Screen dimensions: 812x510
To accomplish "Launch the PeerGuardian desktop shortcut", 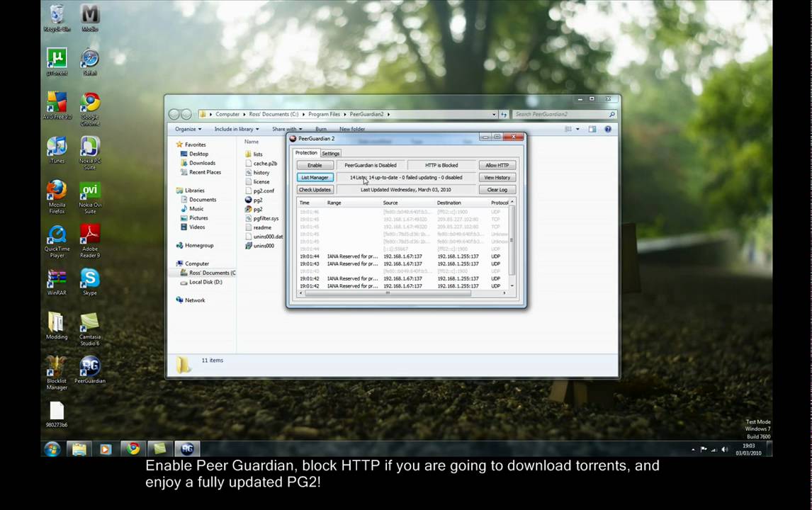I will pos(89,370).
